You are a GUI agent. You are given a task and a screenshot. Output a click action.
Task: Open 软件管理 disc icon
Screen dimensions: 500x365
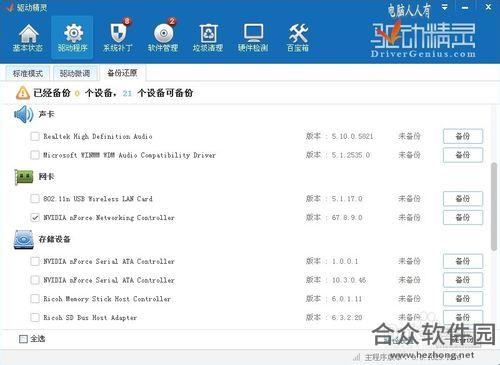point(163,38)
